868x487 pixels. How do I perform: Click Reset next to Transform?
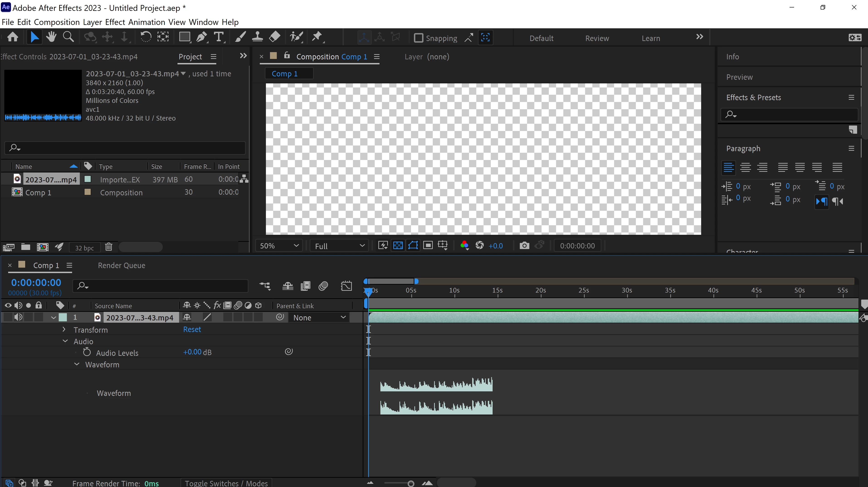pos(192,329)
